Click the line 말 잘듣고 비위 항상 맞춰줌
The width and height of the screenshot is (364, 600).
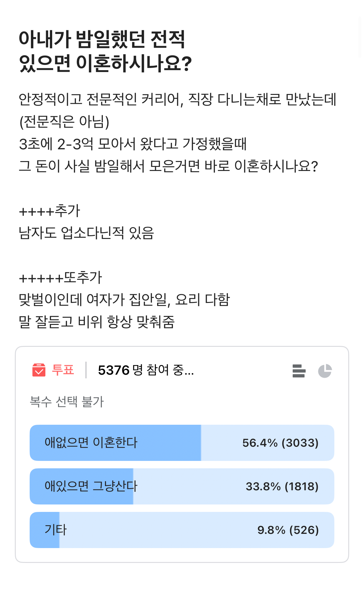coord(97,322)
